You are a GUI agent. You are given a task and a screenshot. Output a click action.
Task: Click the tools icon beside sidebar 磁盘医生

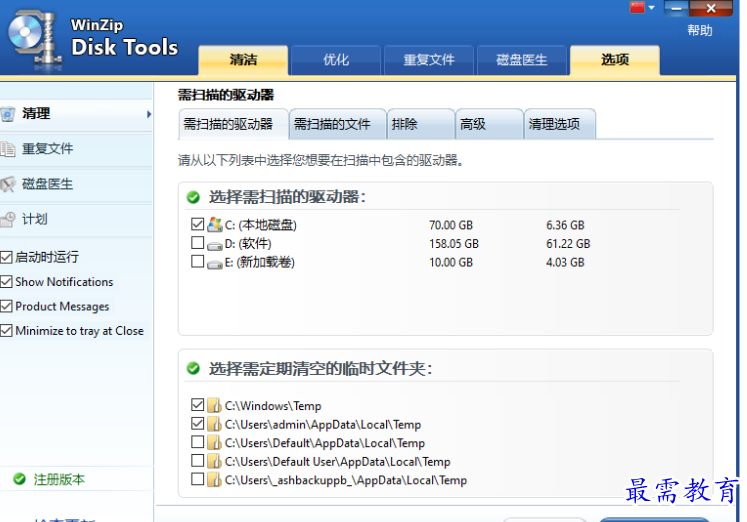[8, 184]
